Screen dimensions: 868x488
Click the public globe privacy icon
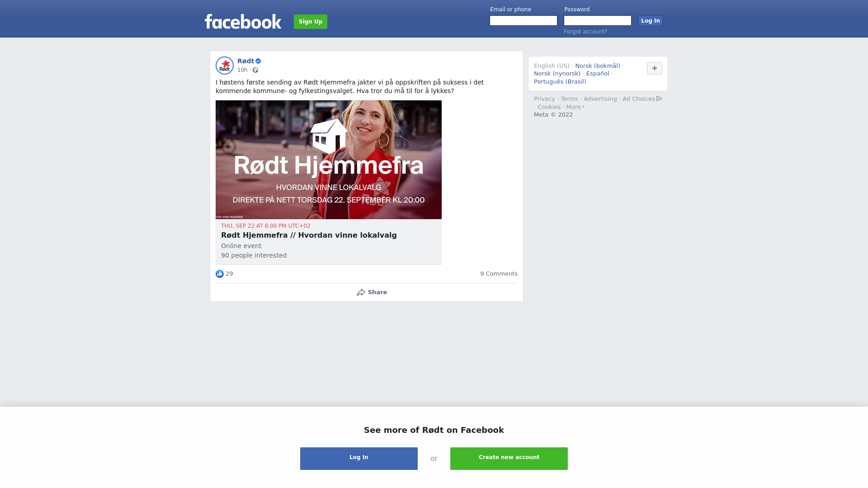(x=255, y=70)
